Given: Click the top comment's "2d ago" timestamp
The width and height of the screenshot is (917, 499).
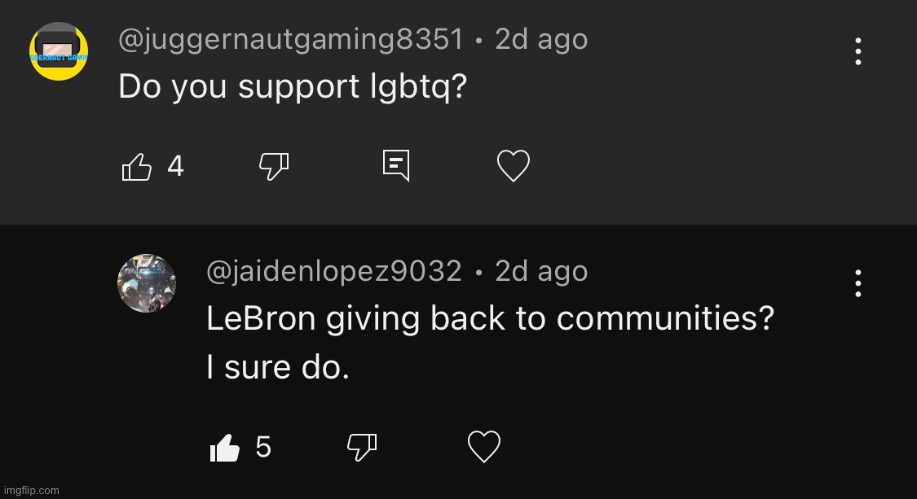Looking at the screenshot, I should point(541,40).
